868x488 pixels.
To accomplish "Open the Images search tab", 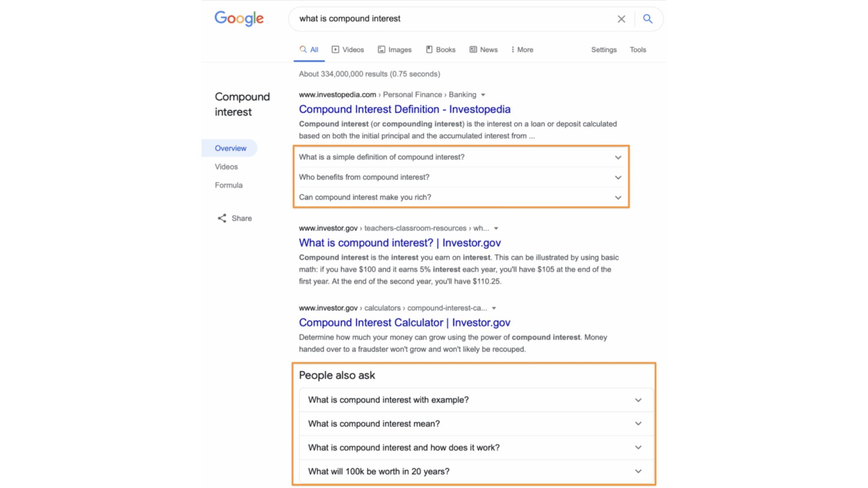I will (395, 50).
